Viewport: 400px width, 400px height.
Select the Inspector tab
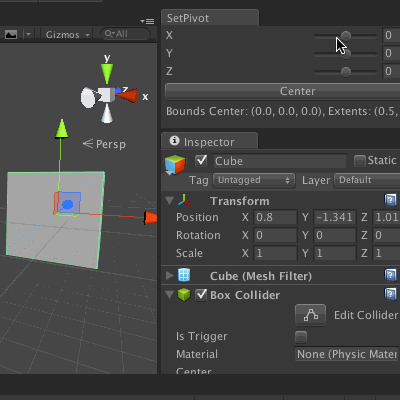click(209, 141)
